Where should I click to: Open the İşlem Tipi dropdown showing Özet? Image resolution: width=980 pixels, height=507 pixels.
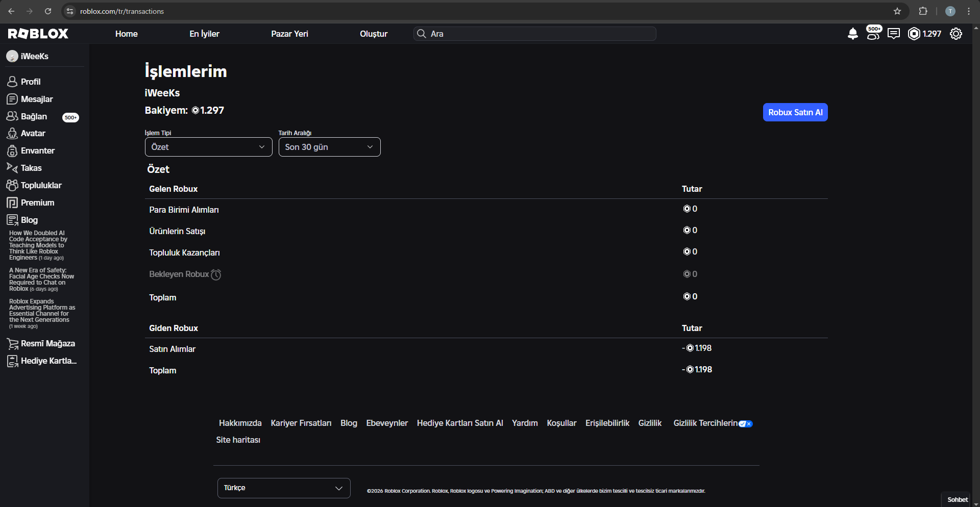pos(208,147)
